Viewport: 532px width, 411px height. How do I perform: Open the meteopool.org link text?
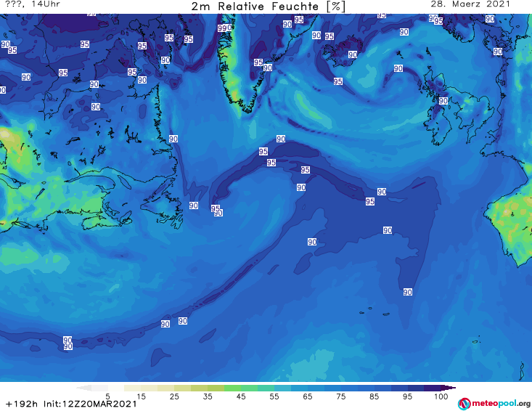[x=501, y=404]
